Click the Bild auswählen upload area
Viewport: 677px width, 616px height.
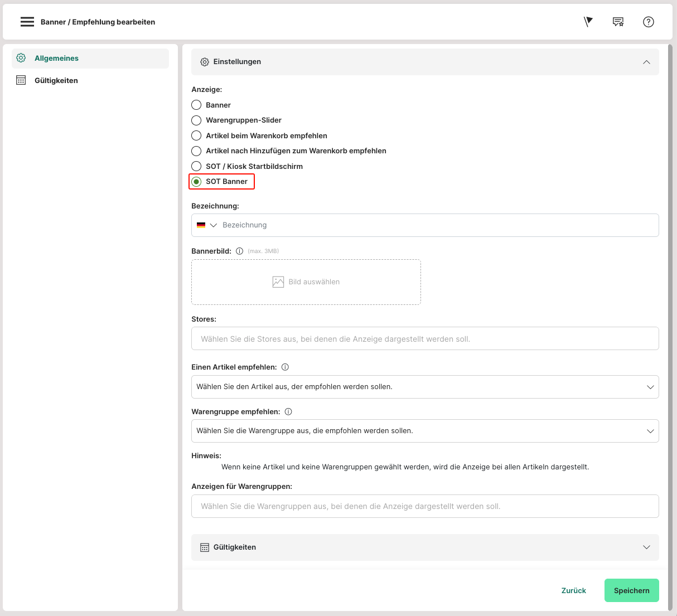coord(306,282)
